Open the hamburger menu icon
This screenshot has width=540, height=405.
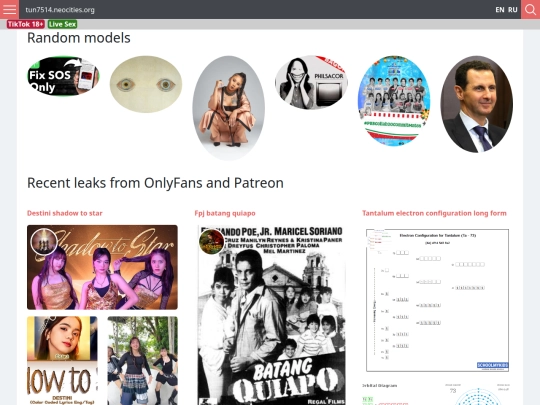tap(9, 9)
